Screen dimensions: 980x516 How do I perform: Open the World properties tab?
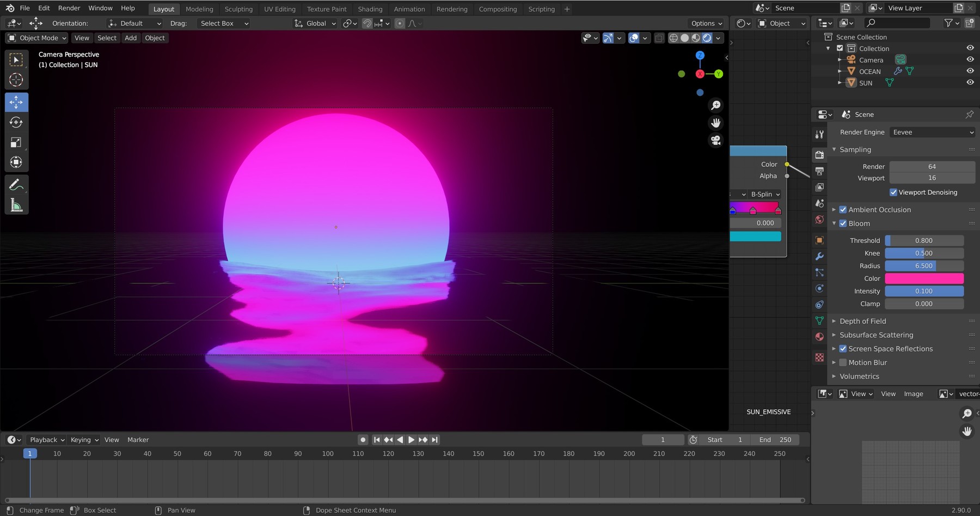pos(819,220)
